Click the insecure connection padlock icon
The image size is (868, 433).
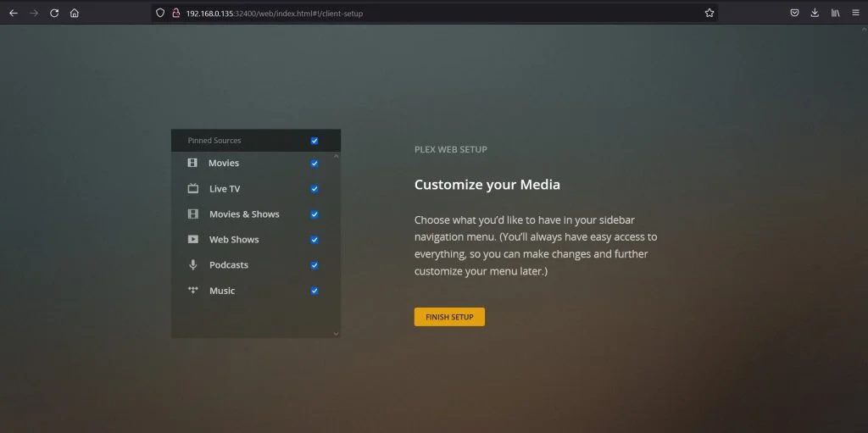click(175, 13)
